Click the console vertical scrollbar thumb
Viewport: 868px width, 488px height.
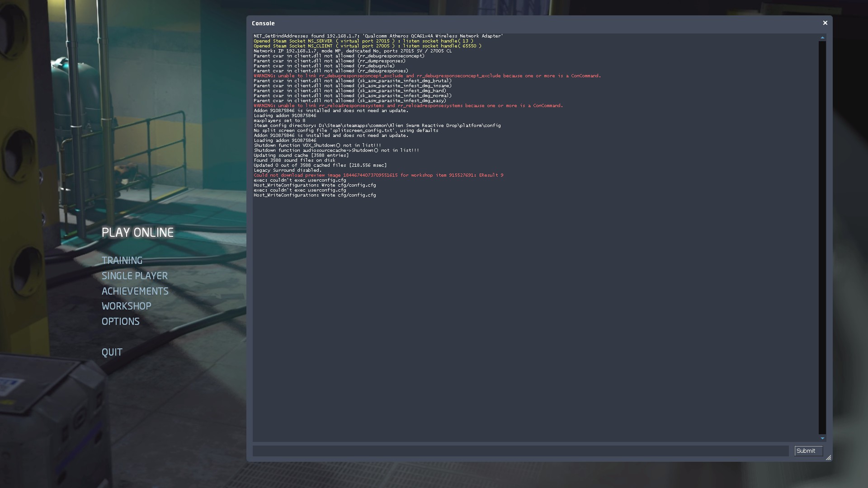(822, 237)
